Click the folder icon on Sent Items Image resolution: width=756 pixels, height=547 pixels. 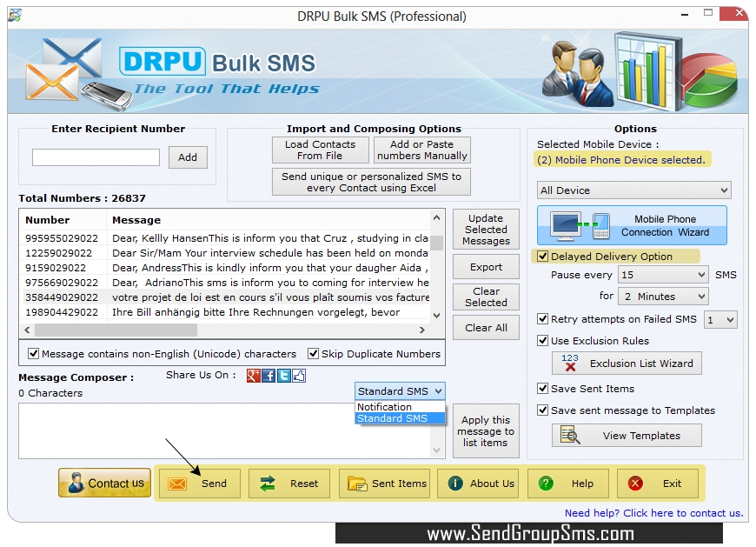(x=357, y=484)
